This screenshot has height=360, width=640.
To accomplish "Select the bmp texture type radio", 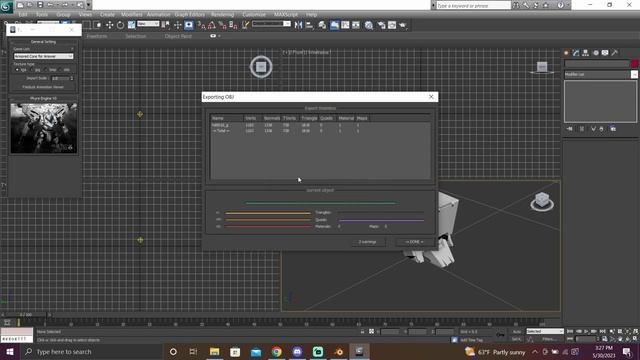I will (x=46, y=70).
